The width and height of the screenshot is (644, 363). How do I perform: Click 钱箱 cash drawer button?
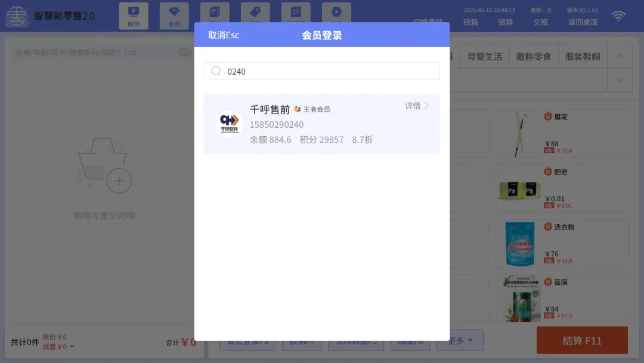[x=470, y=22]
